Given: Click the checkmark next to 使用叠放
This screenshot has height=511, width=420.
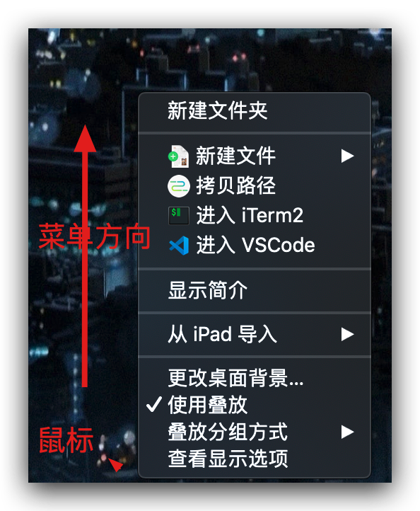Looking at the screenshot, I should 154,405.
